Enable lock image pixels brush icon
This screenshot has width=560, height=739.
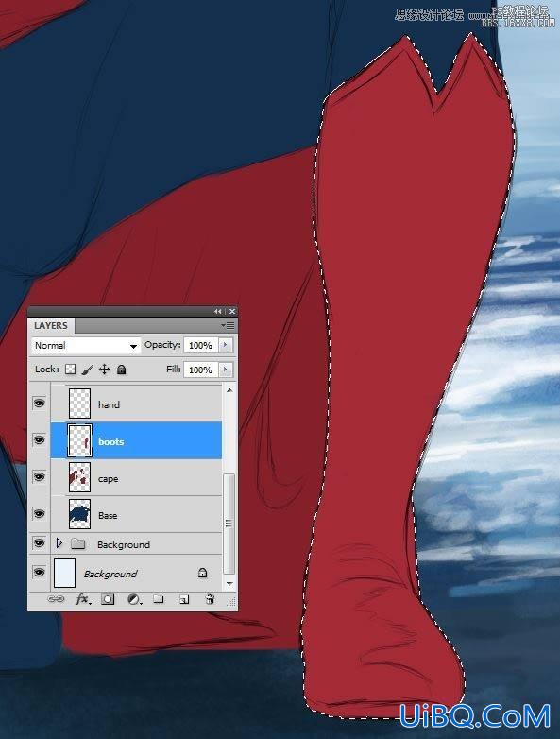(87, 369)
